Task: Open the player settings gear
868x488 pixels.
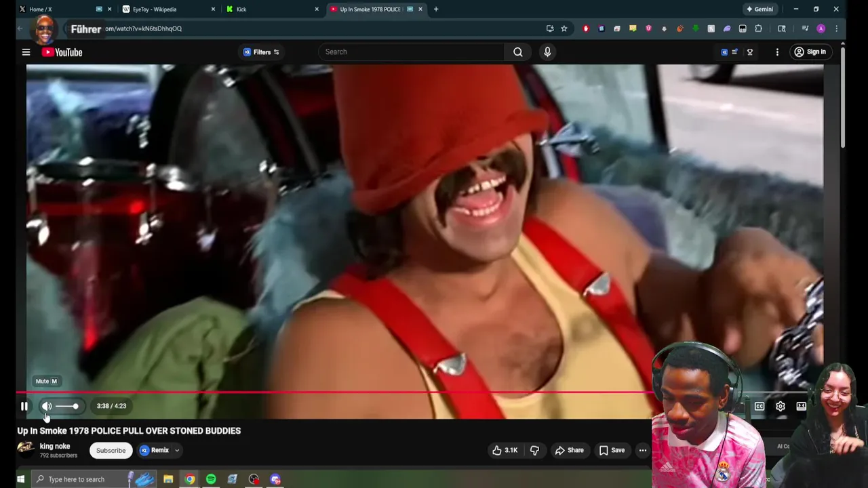Action: pos(781,406)
